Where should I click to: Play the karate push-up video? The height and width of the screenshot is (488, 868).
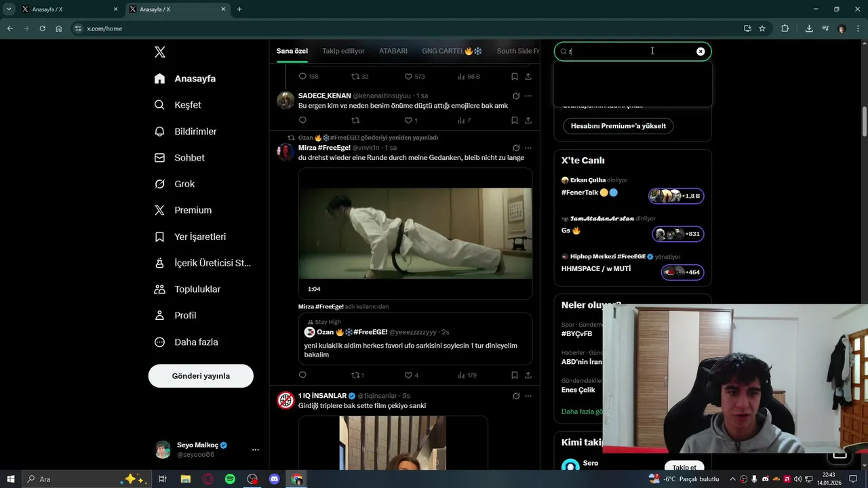pos(415,233)
